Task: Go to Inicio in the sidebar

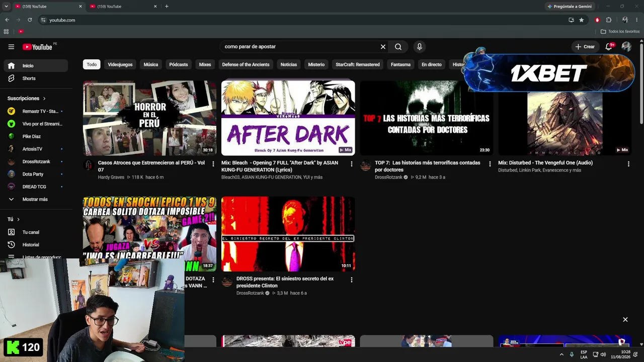Action: 36,66
